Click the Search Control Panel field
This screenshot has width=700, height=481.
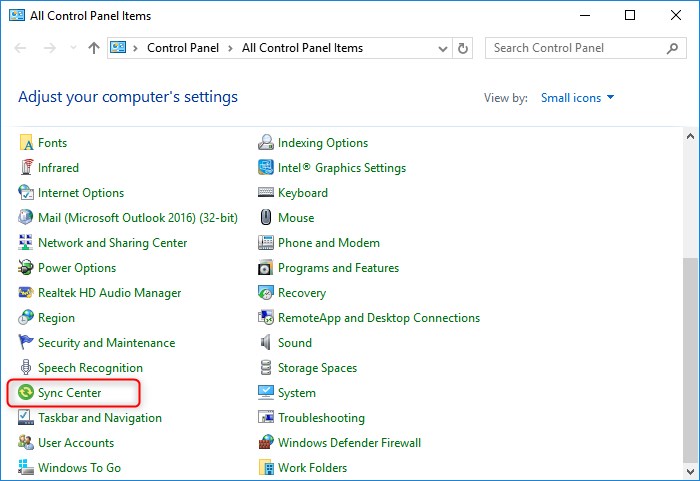(570, 48)
